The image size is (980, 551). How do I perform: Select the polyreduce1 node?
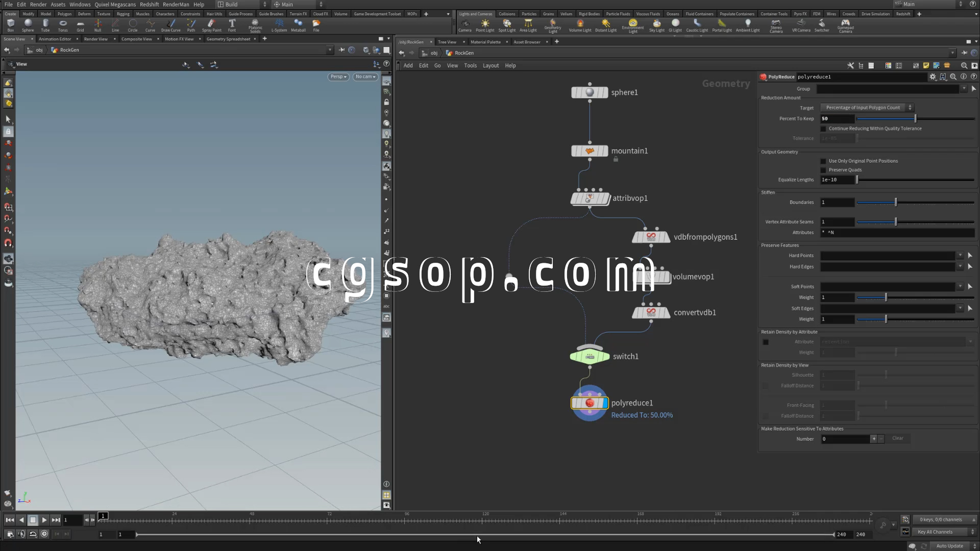(590, 403)
